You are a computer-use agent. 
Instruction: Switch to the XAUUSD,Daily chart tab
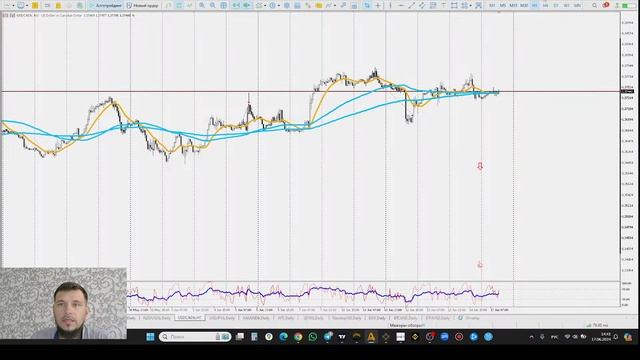pyautogui.click(x=256, y=318)
